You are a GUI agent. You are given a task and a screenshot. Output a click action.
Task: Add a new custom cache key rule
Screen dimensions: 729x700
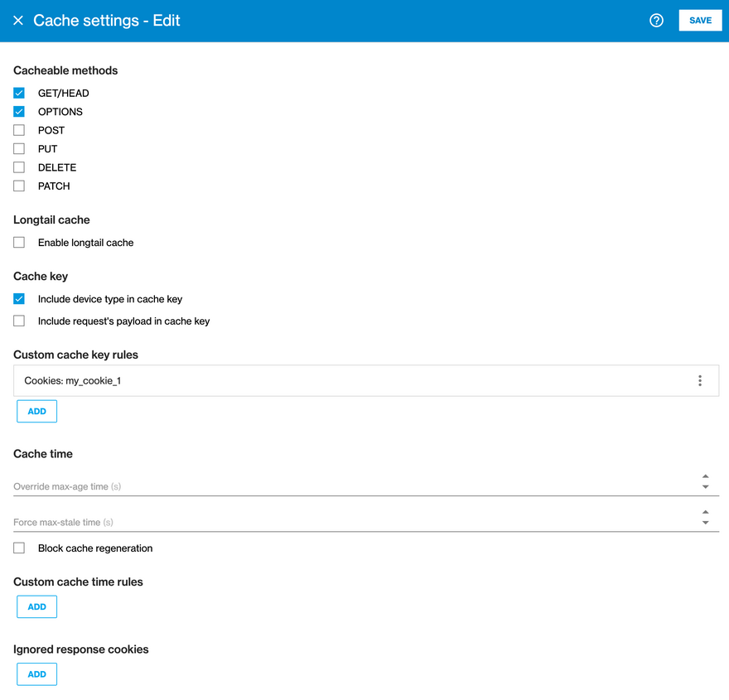click(36, 411)
